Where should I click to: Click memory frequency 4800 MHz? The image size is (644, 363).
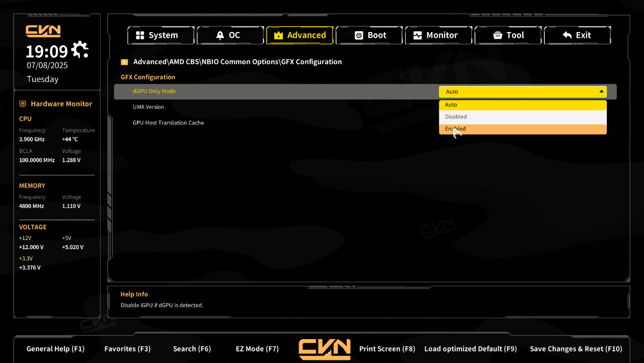click(x=31, y=206)
